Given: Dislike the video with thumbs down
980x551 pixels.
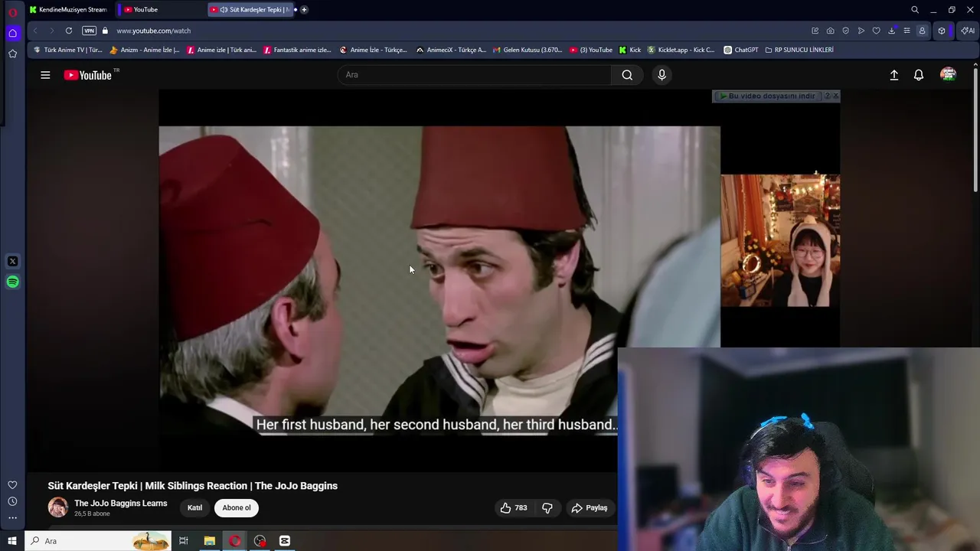Looking at the screenshot, I should pyautogui.click(x=547, y=507).
